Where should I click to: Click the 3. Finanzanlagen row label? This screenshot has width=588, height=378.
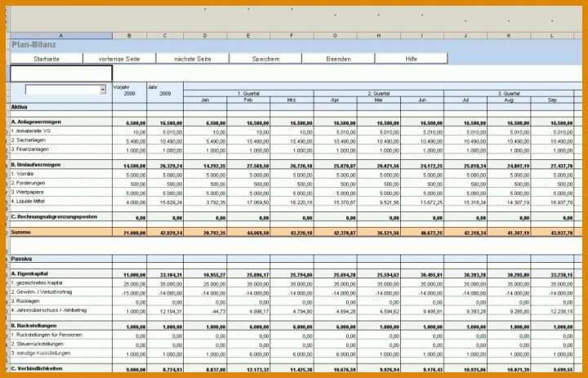[30, 149]
